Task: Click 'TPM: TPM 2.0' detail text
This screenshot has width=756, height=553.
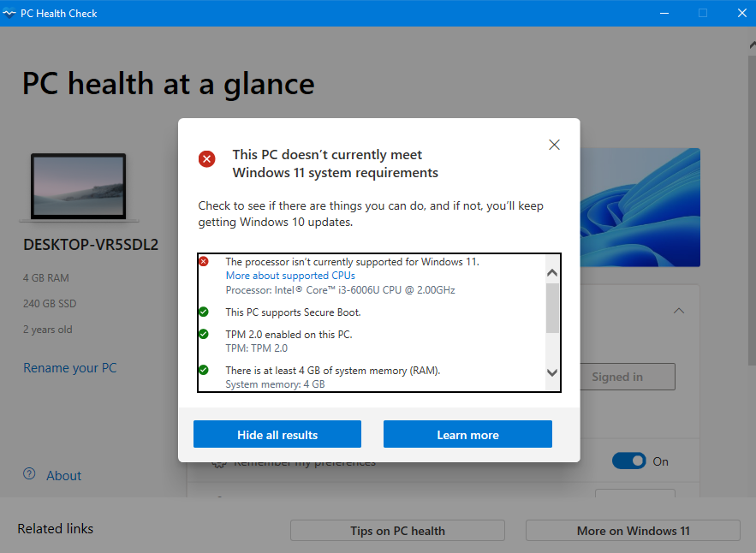Action: pyautogui.click(x=257, y=348)
